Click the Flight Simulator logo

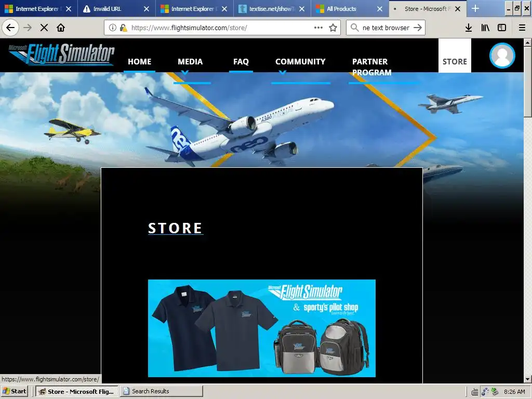(x=62, y=54)
